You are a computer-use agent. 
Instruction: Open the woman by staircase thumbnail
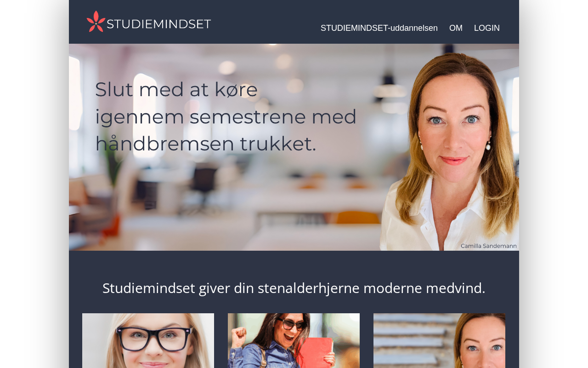tap(439, 340)
